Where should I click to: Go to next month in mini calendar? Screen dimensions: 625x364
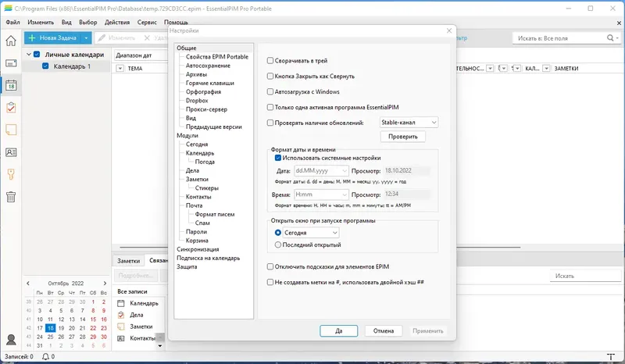pos(105,283)
